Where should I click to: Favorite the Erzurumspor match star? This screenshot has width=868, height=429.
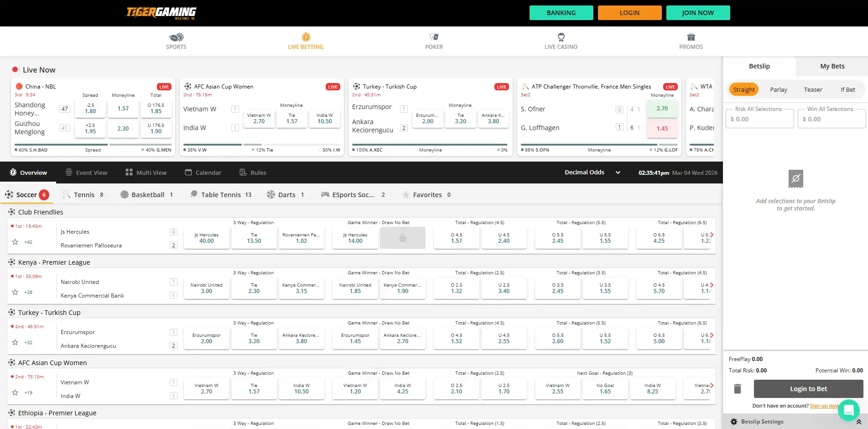click(x=15, y=342)
